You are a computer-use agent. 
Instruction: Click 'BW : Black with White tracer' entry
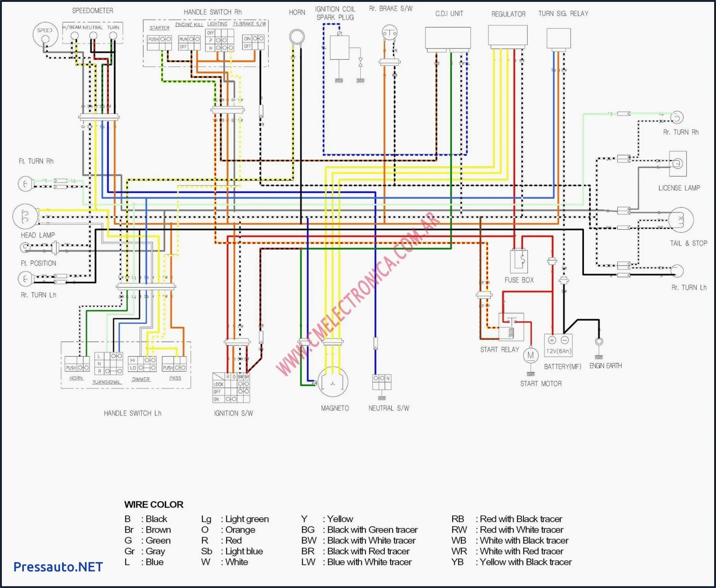(358, 541)
